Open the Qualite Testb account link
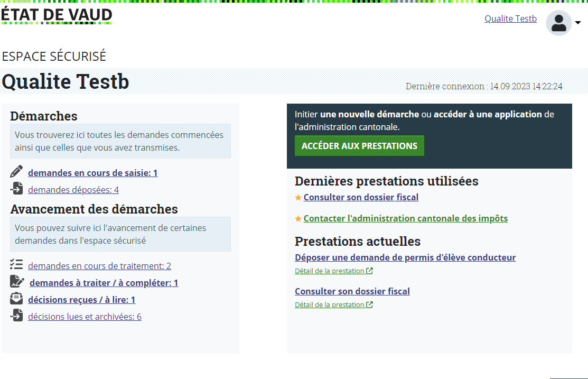This screenshot has width=588, height=379. click(x=510, y=19)
